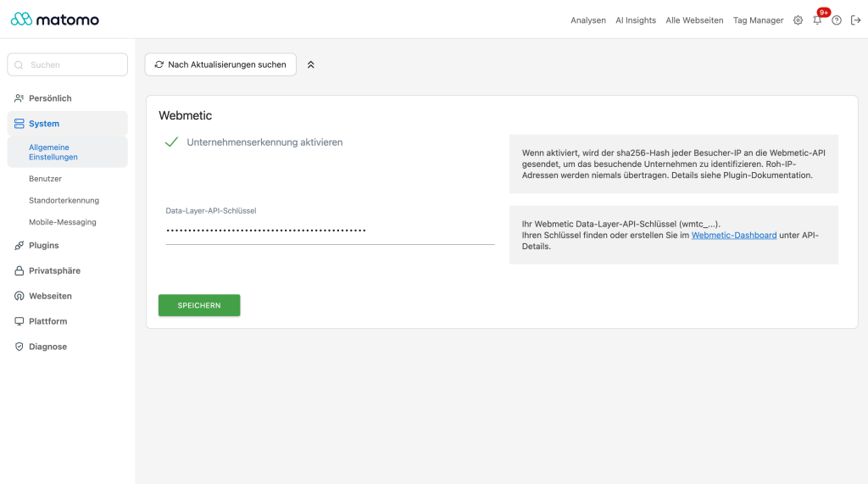Toggle Unternehmenserkennung aktivieren checkbox
868x484 pixels.
(x=171, y=142)
